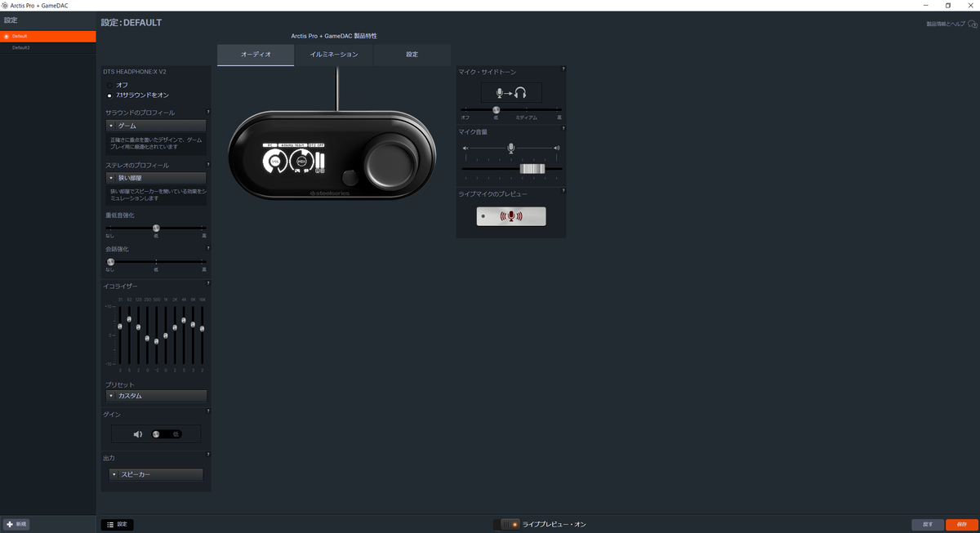
Task: Click the 500 Hz equalizer band slider
Action: point(156,340)
